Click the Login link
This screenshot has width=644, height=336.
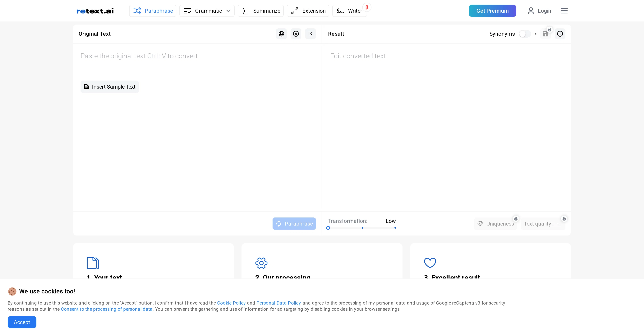pyautogui.click(x=544, y=11)
